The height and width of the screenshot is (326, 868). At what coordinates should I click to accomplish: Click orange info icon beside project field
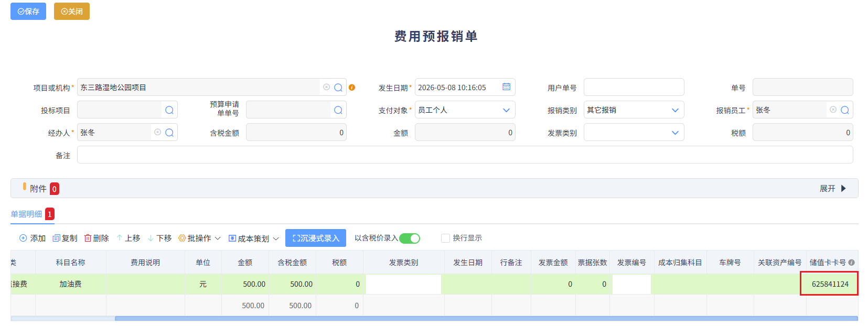pyautogui.click(x=352, y=88)
